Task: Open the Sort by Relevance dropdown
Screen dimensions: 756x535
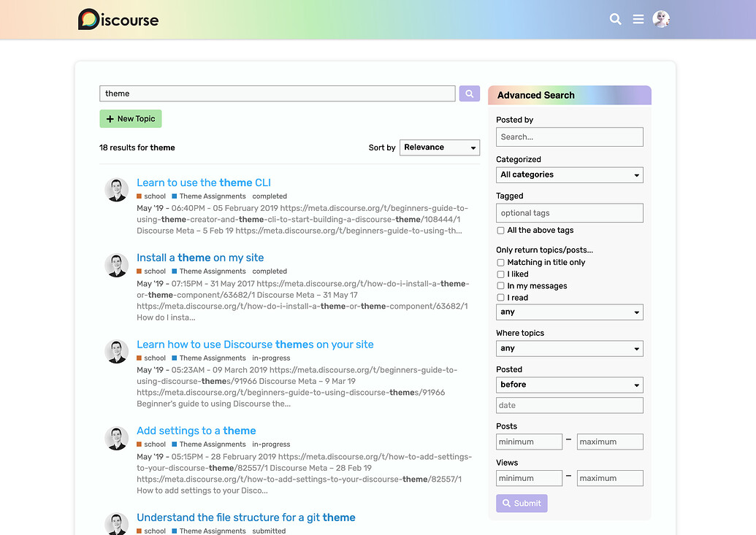Action: (441, 147)
